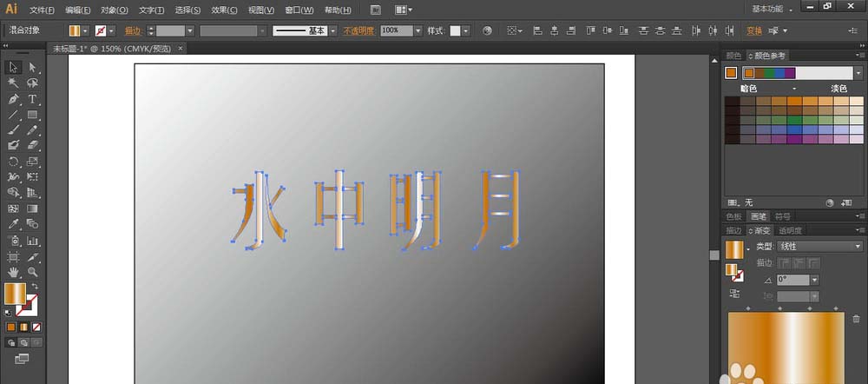868x384 pixels.
Task: Select the Selection (black arrow) tool
Action: [x=14, y=67]
